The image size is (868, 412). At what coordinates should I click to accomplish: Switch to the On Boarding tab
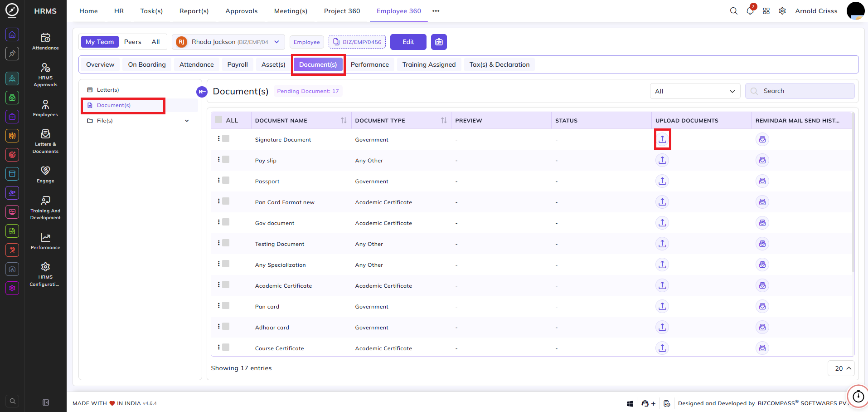(x=147, y=64)
